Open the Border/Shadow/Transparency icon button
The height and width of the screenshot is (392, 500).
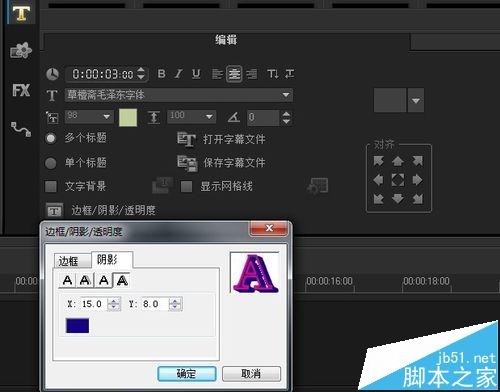coord(54,211)
